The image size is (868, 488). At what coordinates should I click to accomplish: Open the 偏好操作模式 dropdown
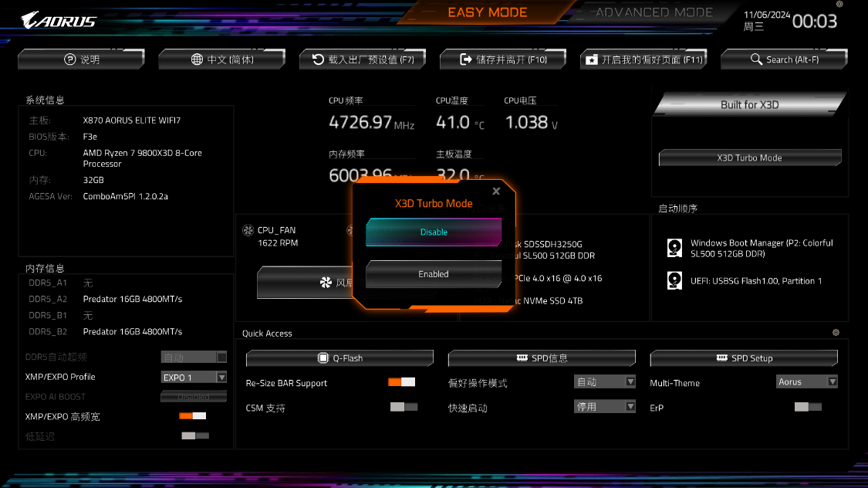(604, 381)
